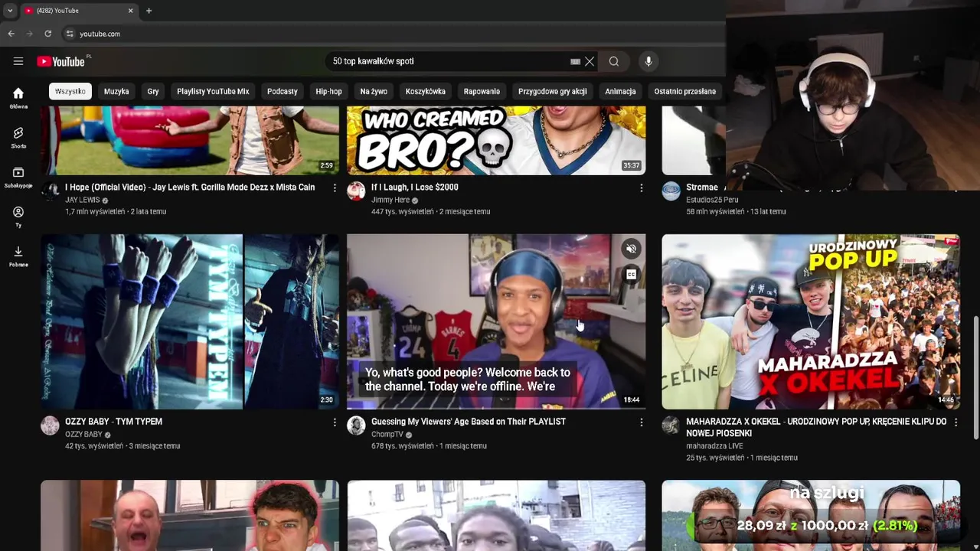The height and width of the screenshot is (551, 980).
Task: Go back with the browser back arrow
Action: click(11, 34)
